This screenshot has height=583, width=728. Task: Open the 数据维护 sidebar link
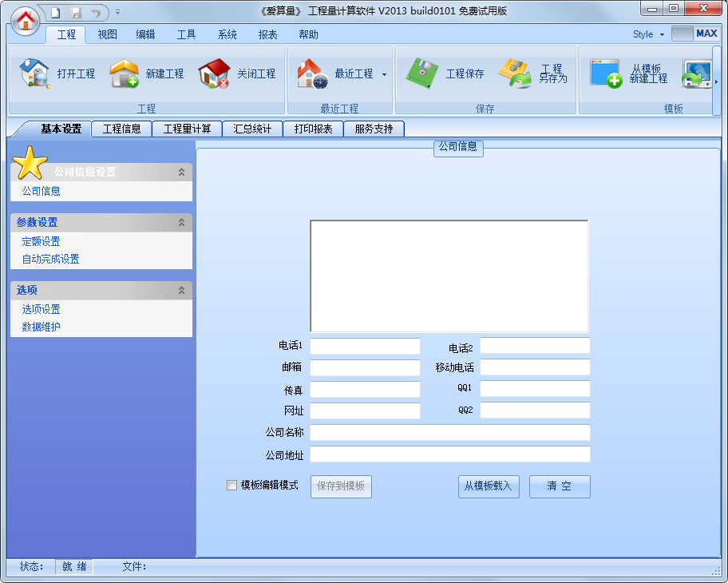click(41, 327)
